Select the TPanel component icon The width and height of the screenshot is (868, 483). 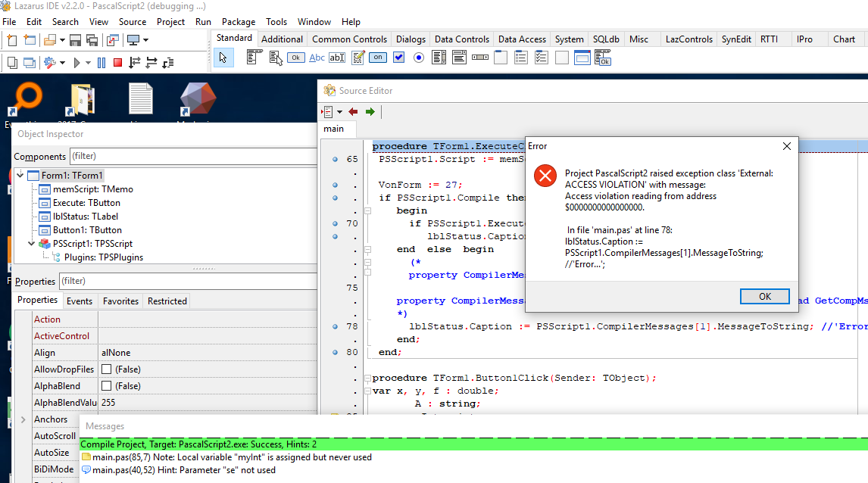click(562, 58)
